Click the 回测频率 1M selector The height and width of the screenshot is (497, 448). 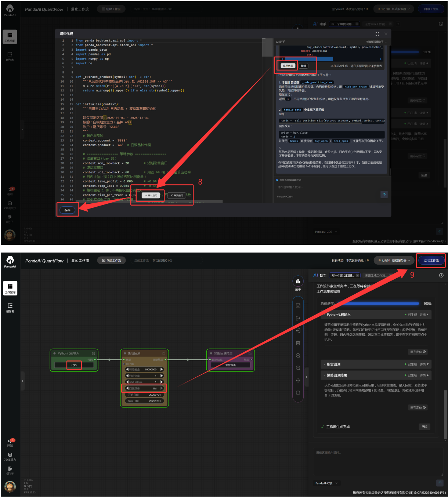(x=144, y=388)
